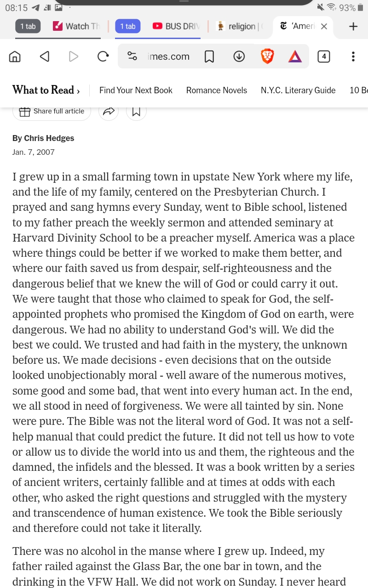Reload the page with refresh icon

coord(103,57)
